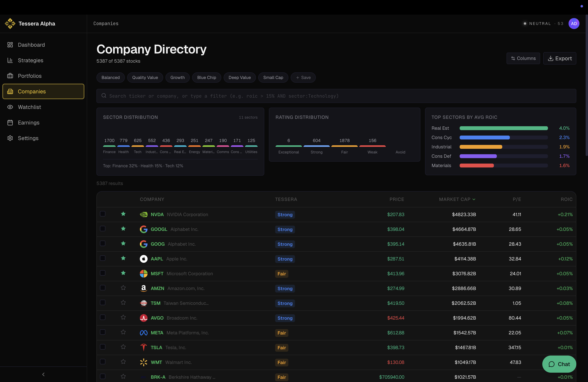Apply the Deep Value preset
Image resolution: width=588 pixels, height=382 pixels.
tap(240, 78)
